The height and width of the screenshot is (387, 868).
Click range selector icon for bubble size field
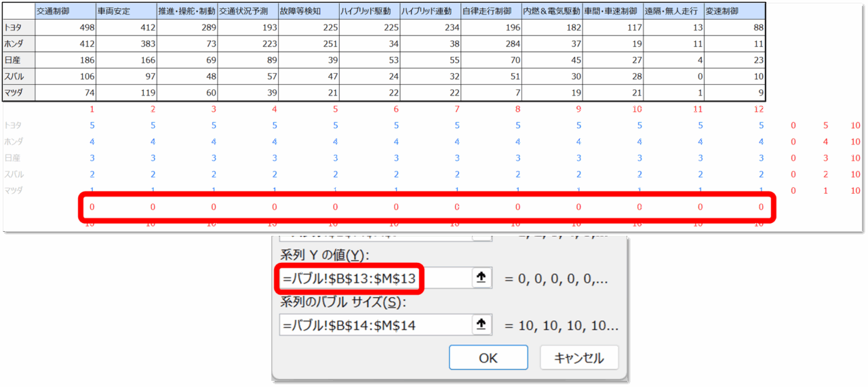tap(481, 325)
